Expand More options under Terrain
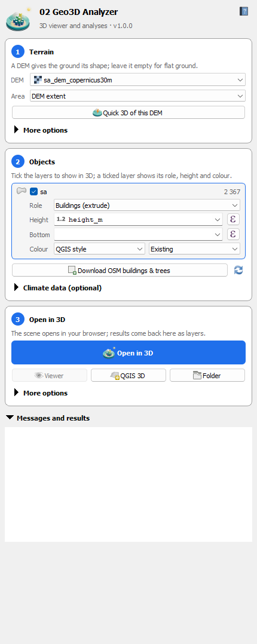Viewport: 257px width, 644px height. pyautogui.click(x=40, y=130)
